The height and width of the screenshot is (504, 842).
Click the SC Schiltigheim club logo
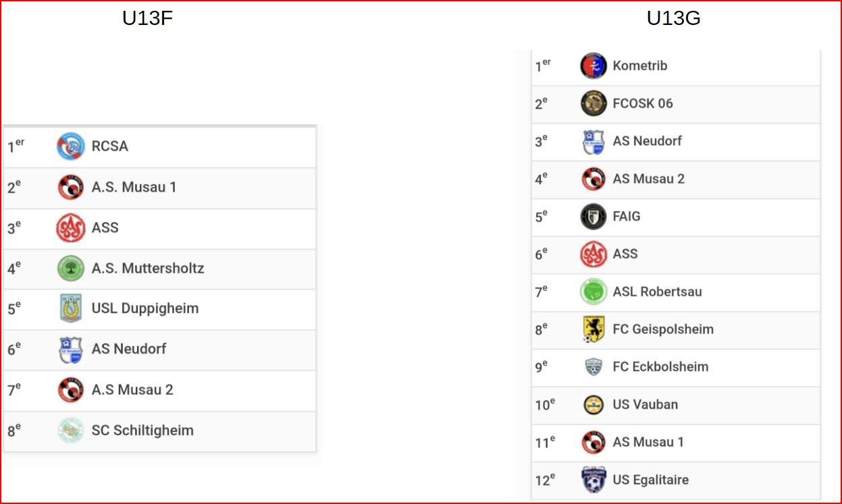(70, 430)
